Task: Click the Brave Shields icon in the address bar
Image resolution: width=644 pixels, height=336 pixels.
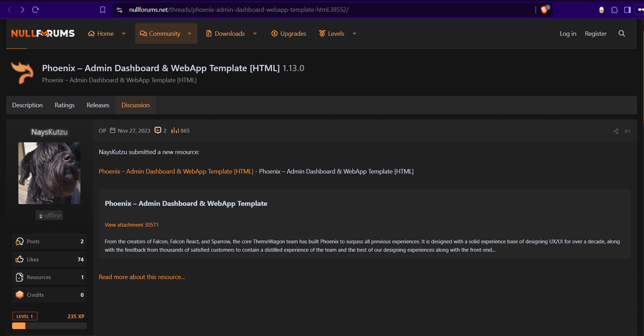Action: pyautogui.click(x=543, y=10)
